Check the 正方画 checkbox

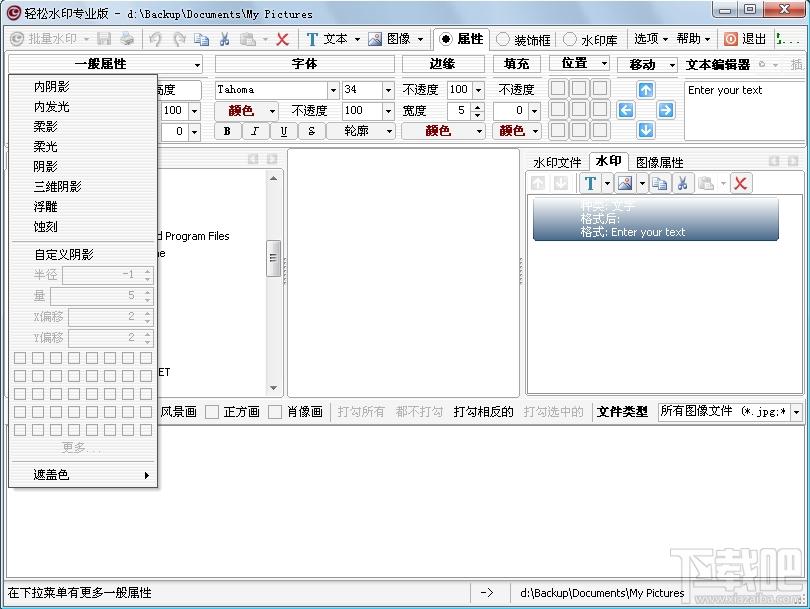coord(212,412)
